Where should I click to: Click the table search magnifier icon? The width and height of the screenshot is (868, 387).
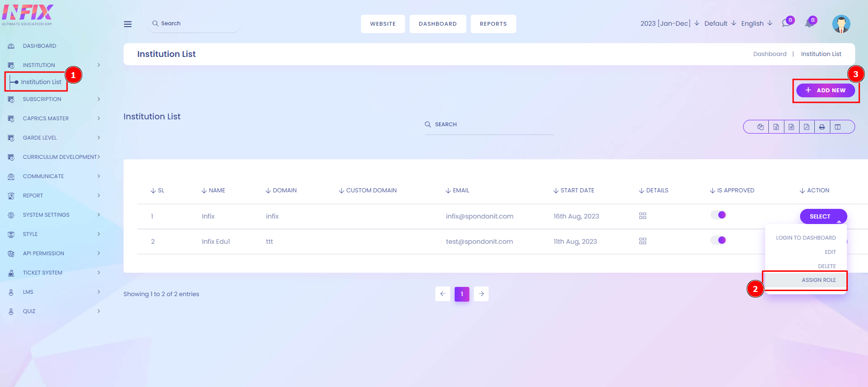(x=428, y=124)
